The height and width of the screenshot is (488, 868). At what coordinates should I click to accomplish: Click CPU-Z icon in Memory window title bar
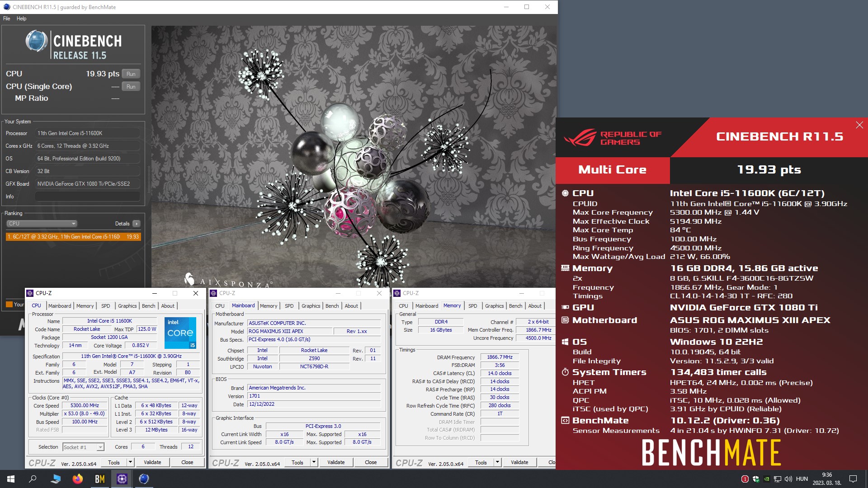[397, 293]
